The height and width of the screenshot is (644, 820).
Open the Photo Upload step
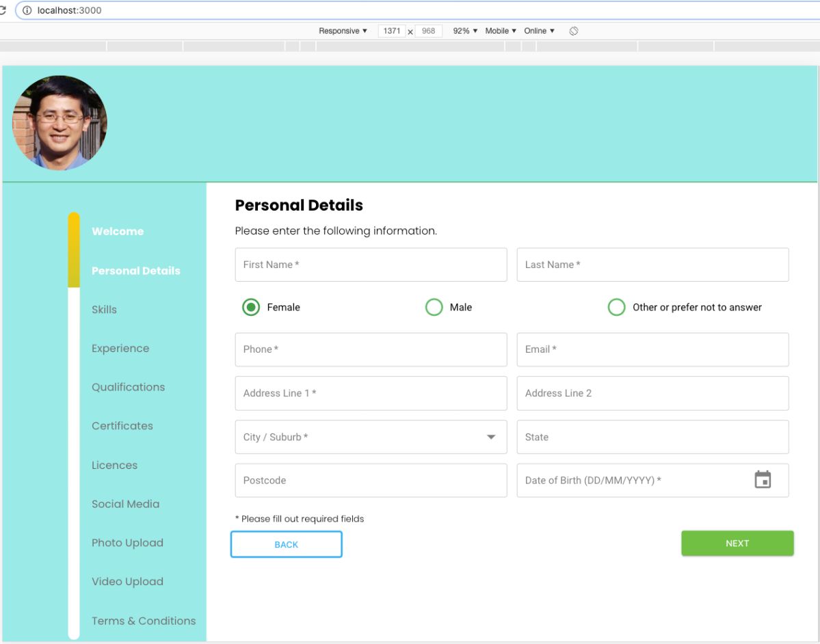point(128,543)
